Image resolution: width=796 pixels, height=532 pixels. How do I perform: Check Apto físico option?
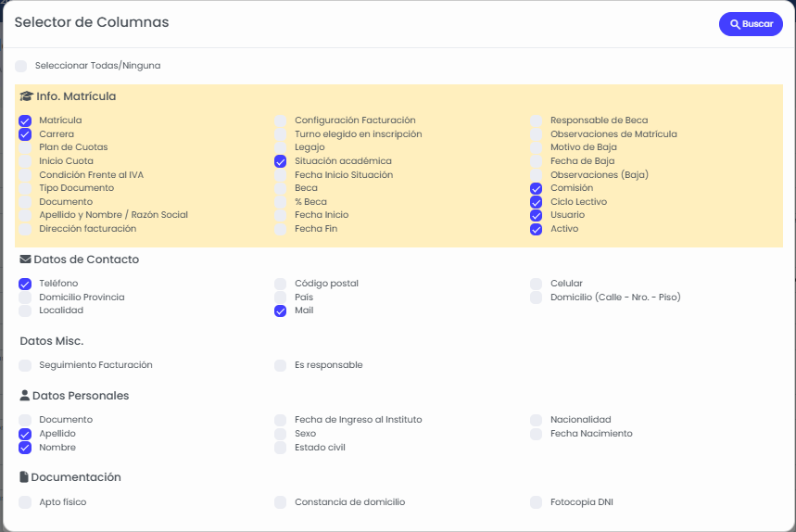click(25, 502)
